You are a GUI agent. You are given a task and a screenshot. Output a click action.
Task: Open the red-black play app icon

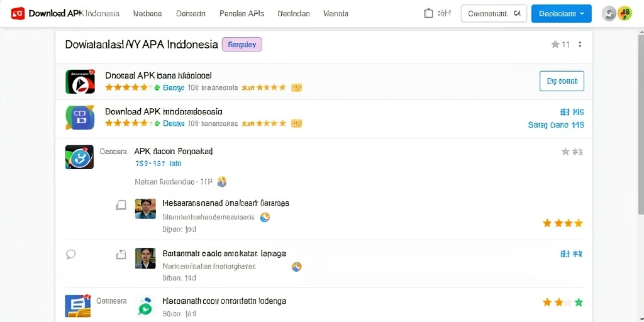tap(80, 81)
